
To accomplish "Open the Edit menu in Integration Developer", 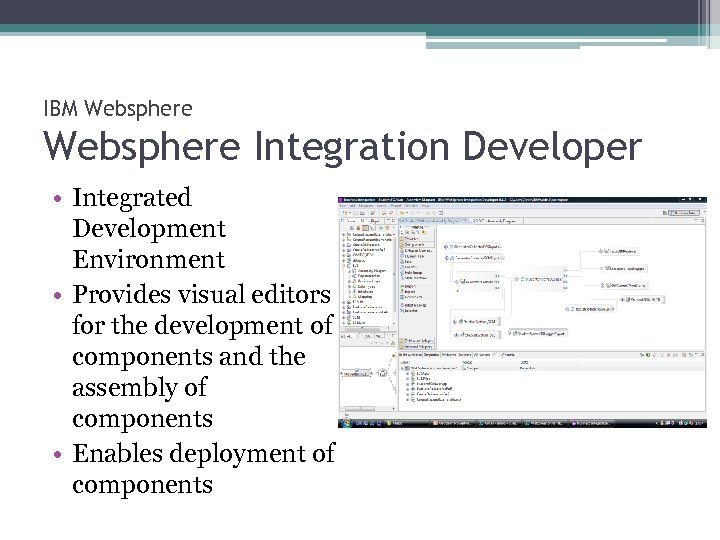I will click(x=353, y=206).
